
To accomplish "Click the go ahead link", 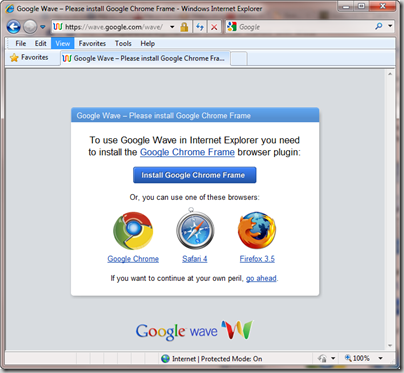I will click(x=261, y=278).
